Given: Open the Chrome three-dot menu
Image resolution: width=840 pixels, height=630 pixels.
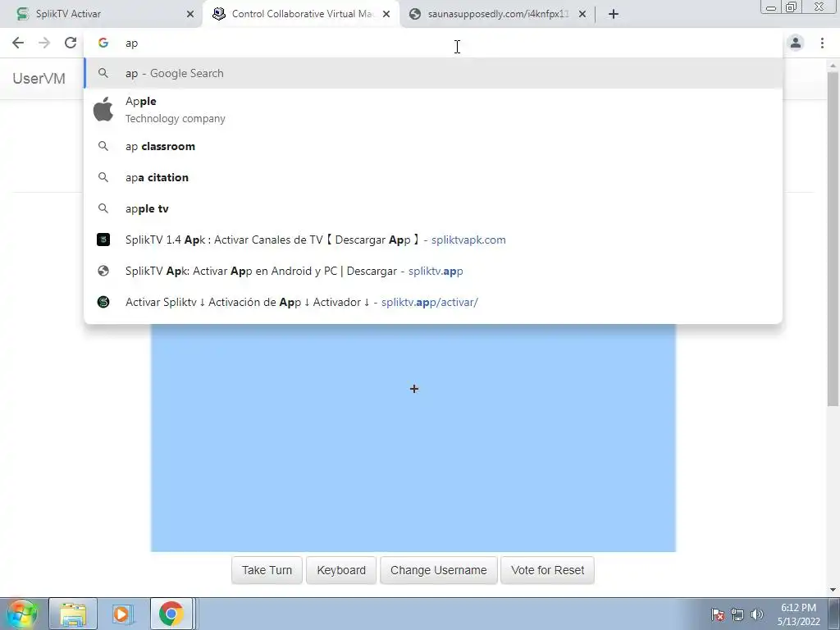Looking at the screenshot, I should [x=822, y=43].
